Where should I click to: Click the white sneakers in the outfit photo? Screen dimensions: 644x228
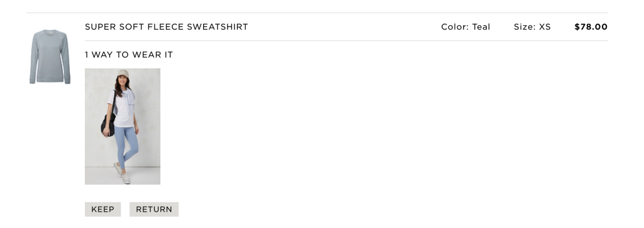[123, 173]
